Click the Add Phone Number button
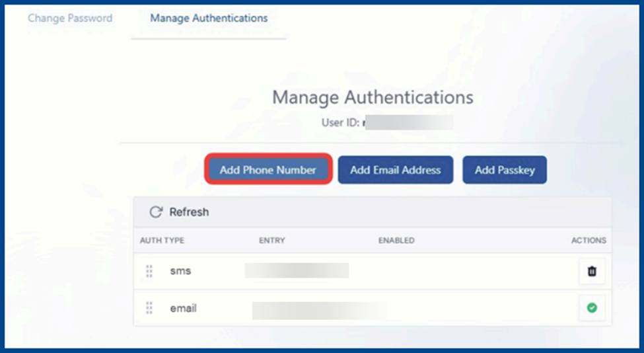 click(268, 170)
